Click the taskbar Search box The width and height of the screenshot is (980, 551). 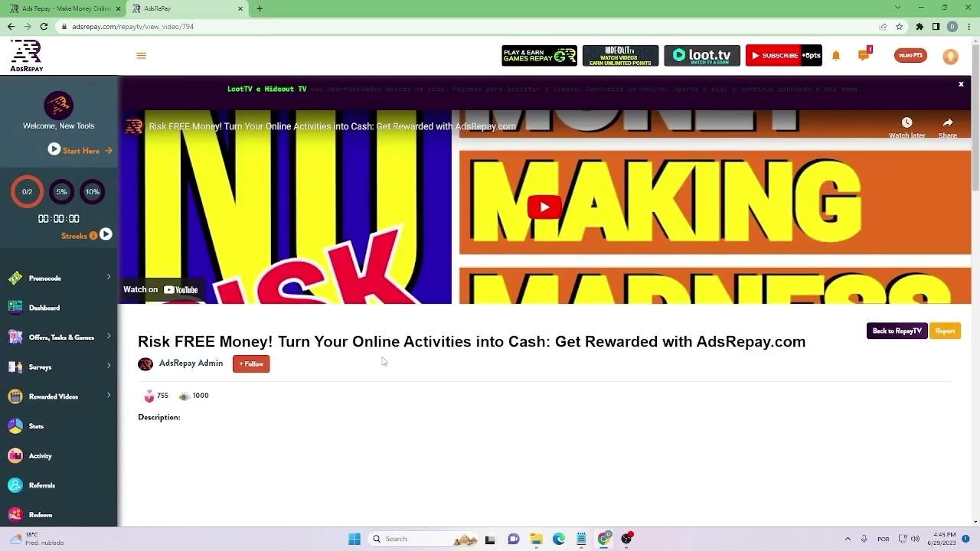pos(421,539)
